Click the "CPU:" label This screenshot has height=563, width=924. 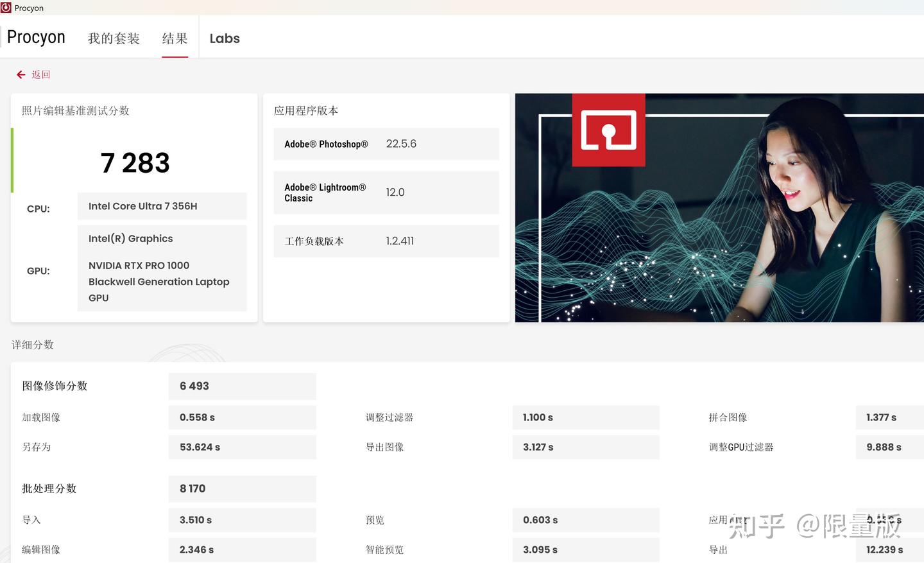[x=38, y=209]
